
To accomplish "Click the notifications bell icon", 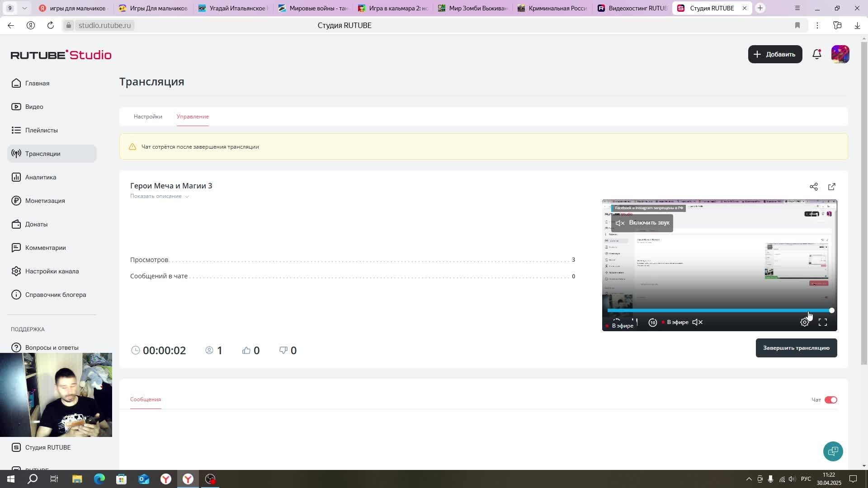I will (816, 54).
